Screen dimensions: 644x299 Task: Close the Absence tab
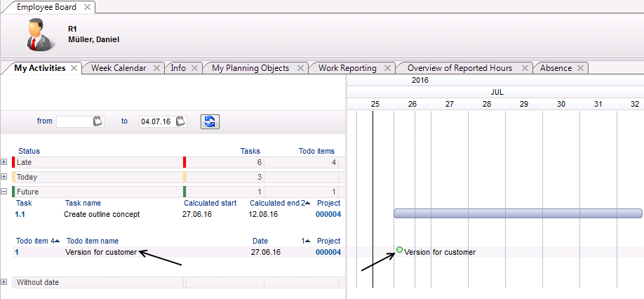tap(580, 68)
